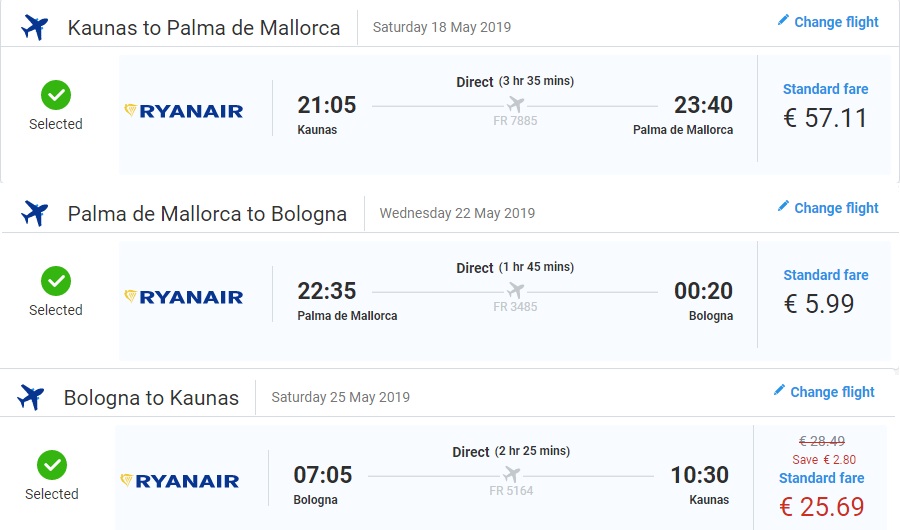Toggle the Selected checkmark for the 21:05 Kaunas flight

tap(55, 96)
